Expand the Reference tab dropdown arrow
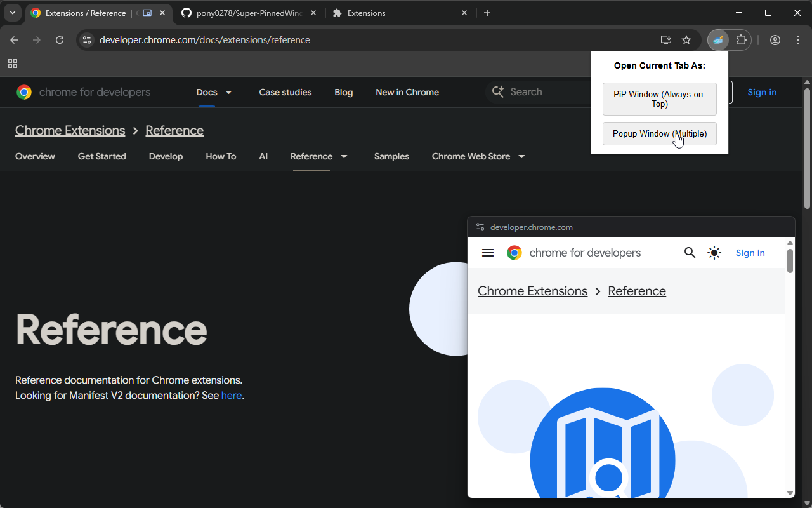Screen dimensions: 812x508 click(344, 156)
